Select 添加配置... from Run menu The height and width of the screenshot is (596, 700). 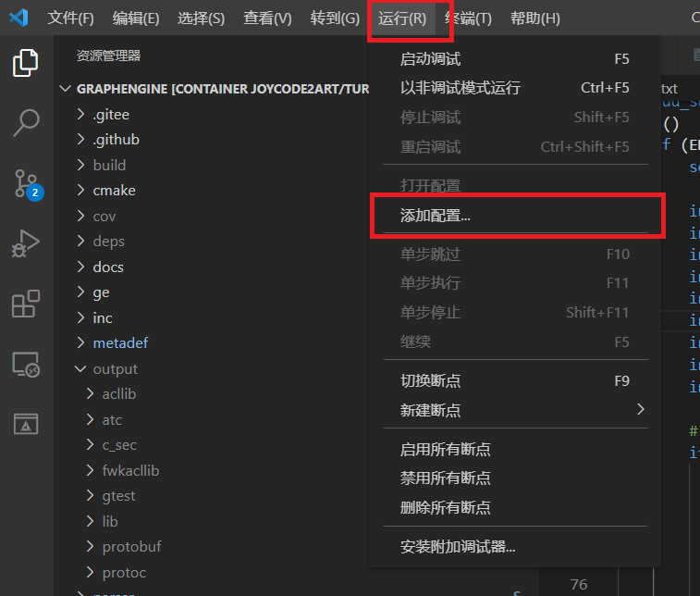[435, 215]
